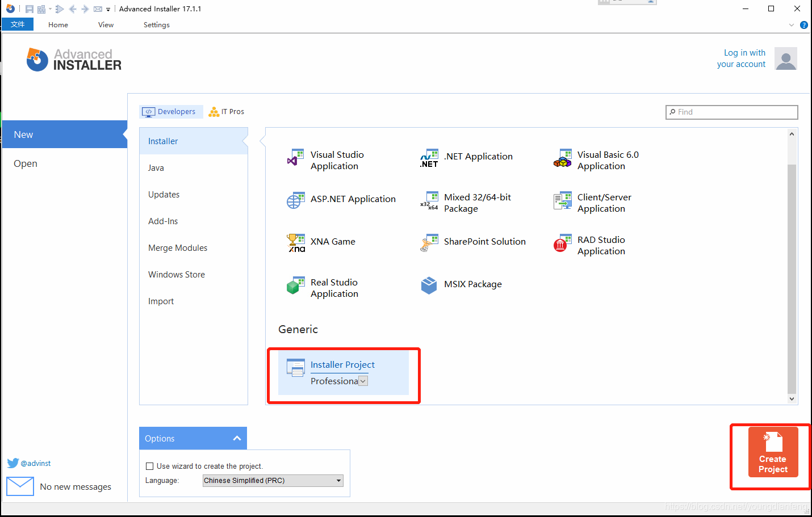Select the Updates category

[194, 195]
